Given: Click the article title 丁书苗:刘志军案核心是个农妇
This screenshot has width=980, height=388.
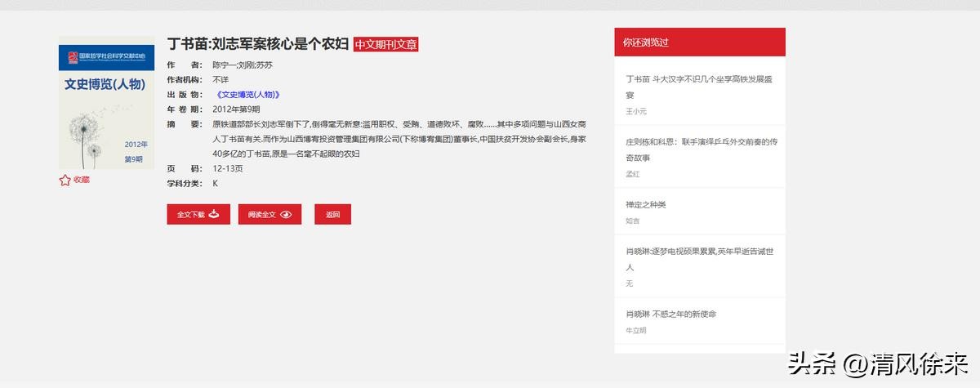Looking at the screenshot, I should tap(258, 44).
